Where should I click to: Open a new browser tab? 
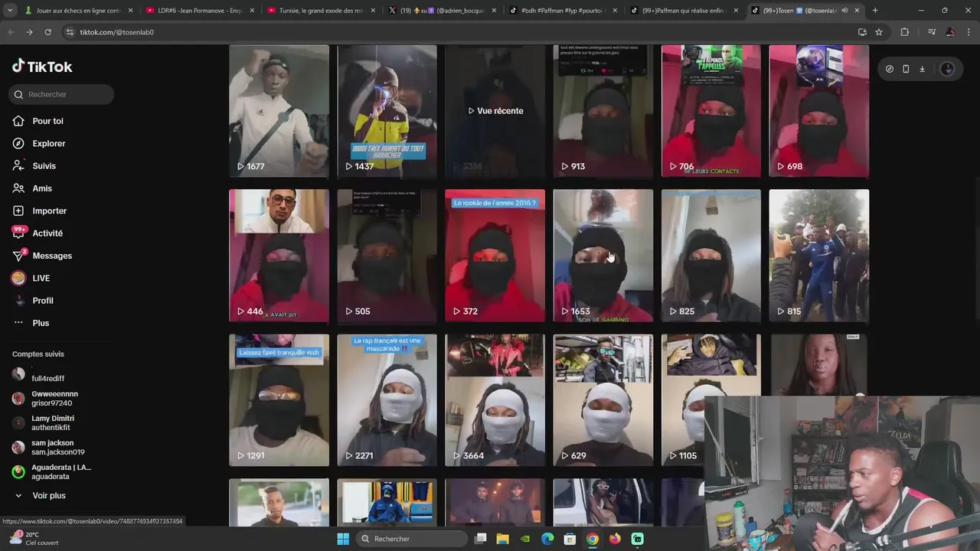tap(875, 11)
